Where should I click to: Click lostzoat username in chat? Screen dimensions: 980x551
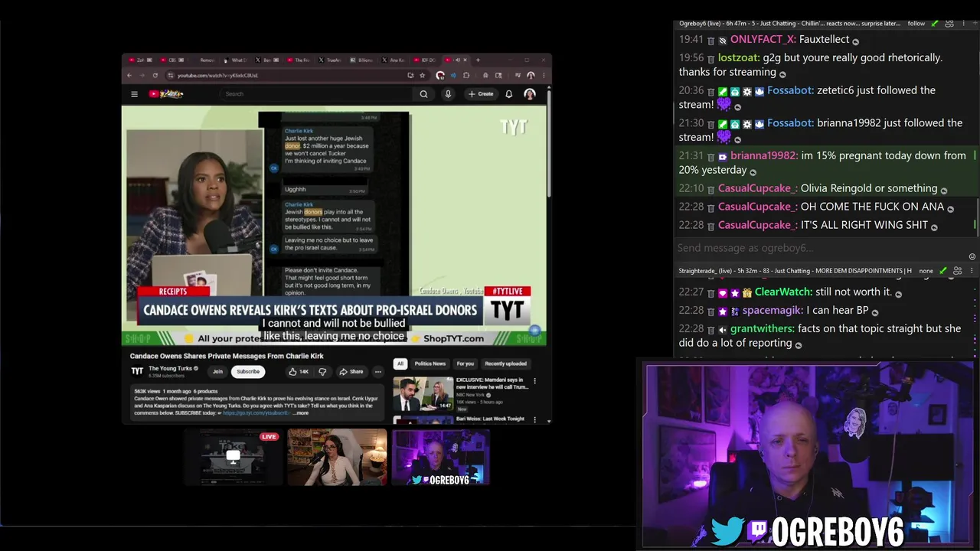[x=739, y=57]
